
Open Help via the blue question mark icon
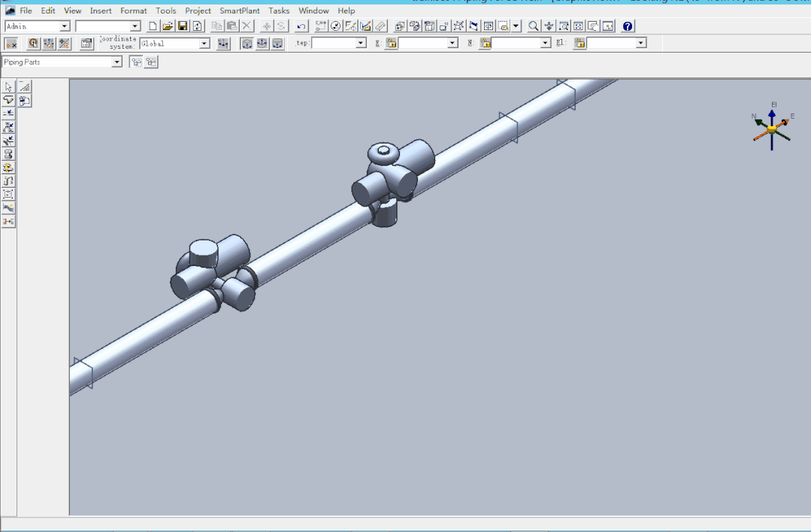[628, 26]
